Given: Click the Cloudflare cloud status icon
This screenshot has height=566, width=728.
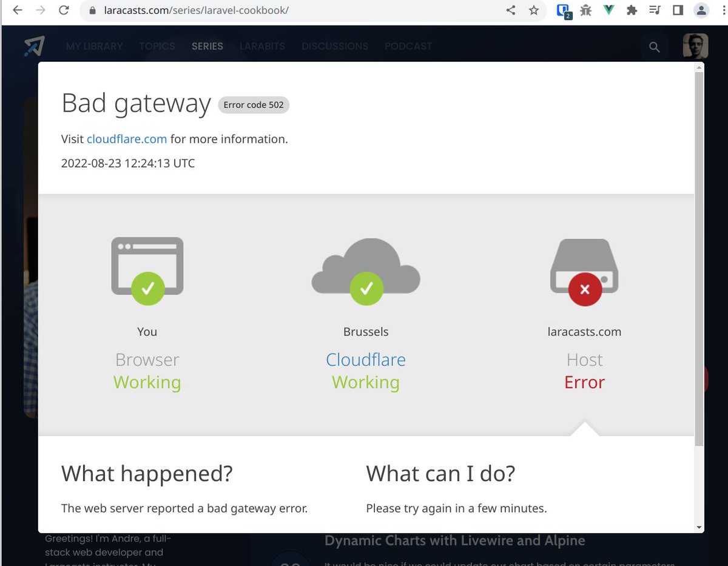Looking at the screenshot, I should (366, 271).
